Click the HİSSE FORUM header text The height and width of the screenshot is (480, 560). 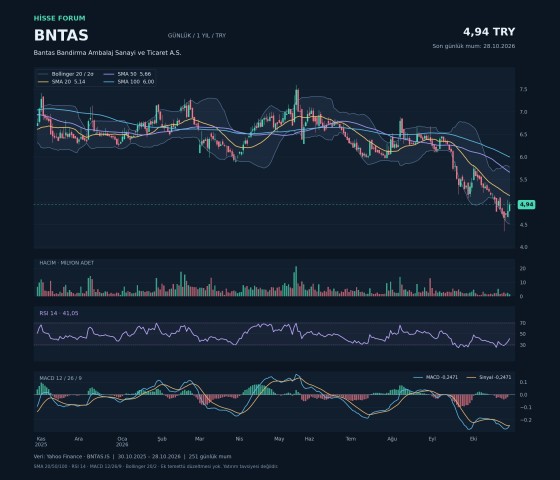coord(60,18)
